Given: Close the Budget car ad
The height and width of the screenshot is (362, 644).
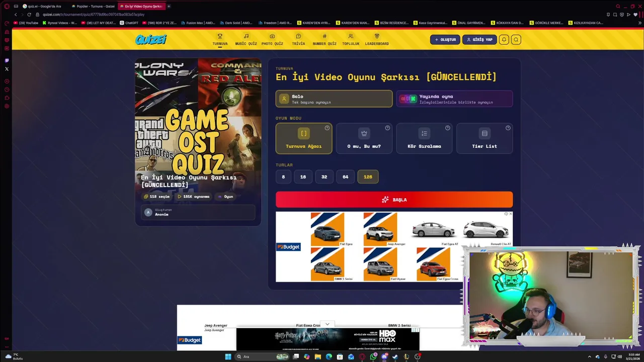Looking at the screenshot, I should tap(511, 214).
